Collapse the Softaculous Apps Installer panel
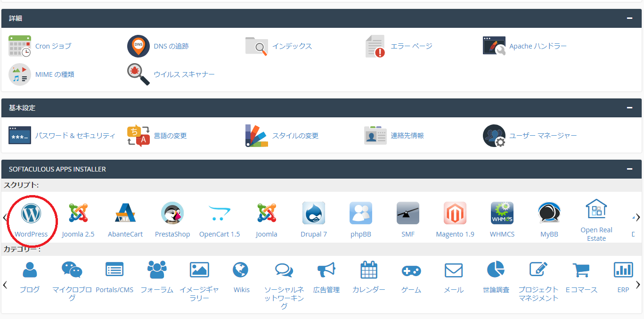The image size is (644, 319). tap(629, 169)
